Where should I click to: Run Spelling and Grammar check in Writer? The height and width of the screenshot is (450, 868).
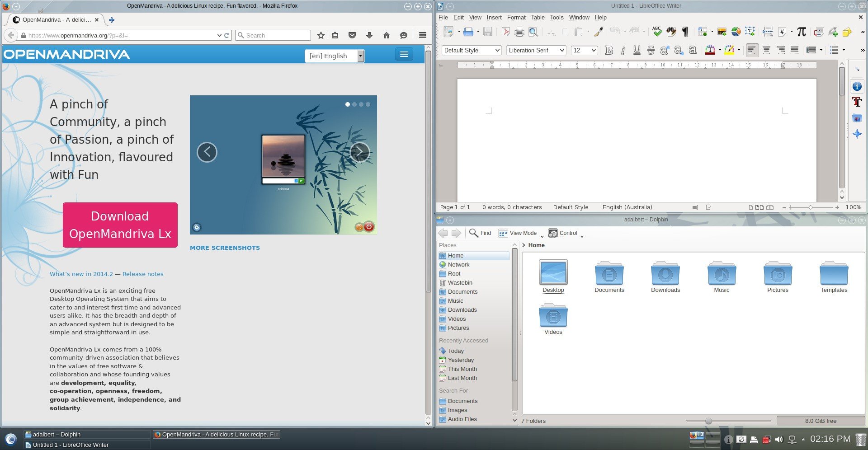click(x=657, y=31)
